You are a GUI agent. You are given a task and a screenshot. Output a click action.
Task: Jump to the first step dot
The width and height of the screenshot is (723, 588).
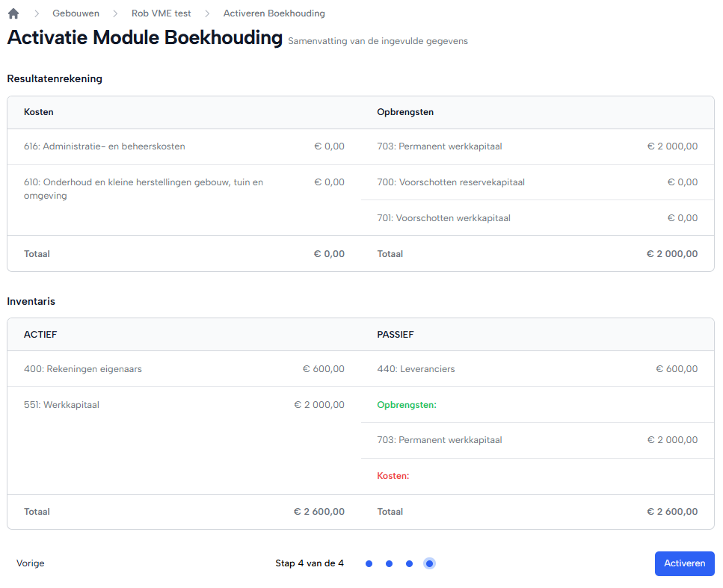click(369, 563)
